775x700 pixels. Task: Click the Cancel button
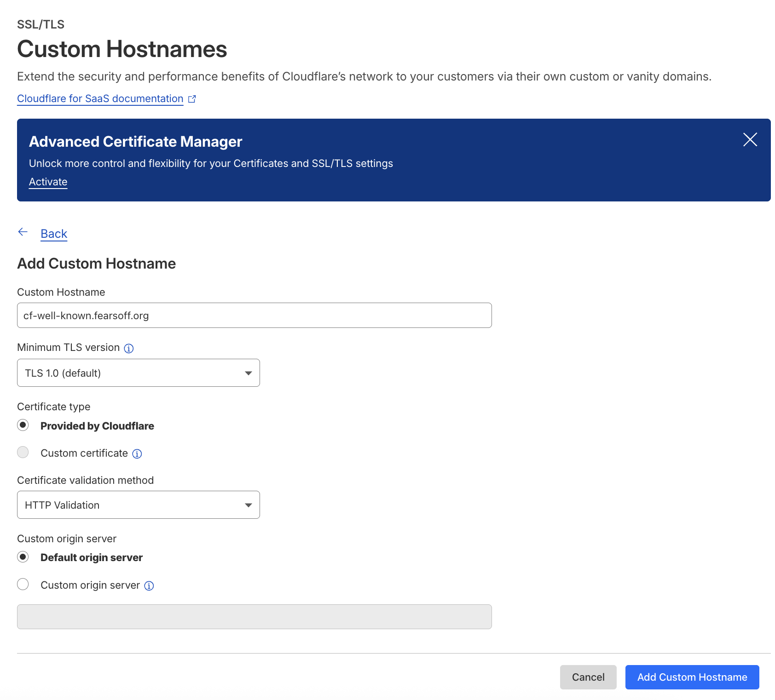tap(588, 677)
